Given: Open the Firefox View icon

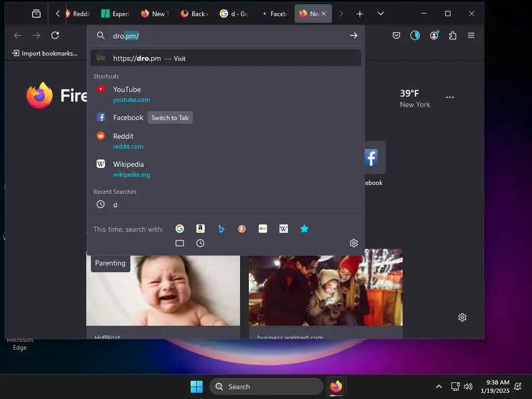Looking at the screenshot, I should click(x=36, y=14).
